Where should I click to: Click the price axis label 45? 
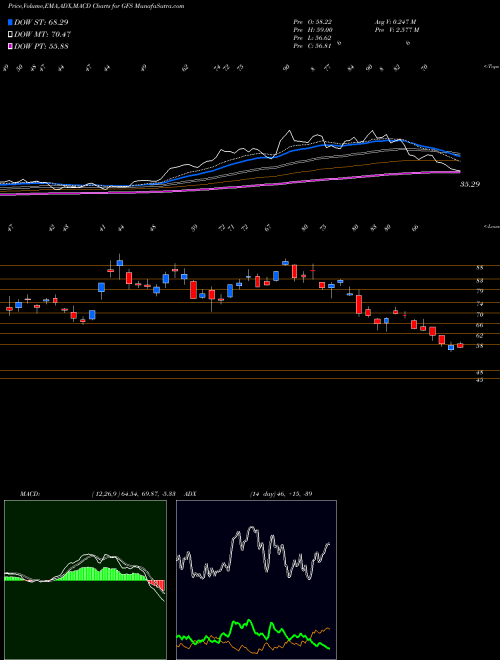pos(479,380)
